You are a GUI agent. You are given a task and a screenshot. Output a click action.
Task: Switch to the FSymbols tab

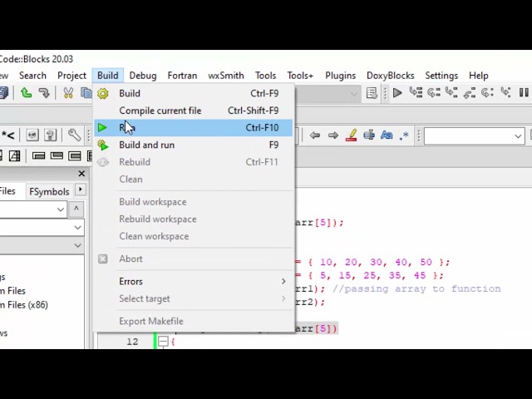(49, 191)
